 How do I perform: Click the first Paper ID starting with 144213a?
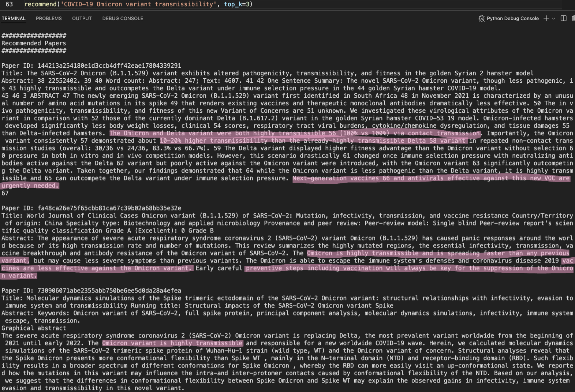(x=109, y=66)
